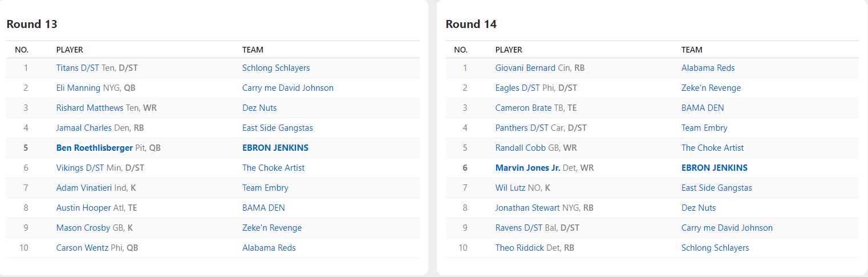868x277 pixels.
Task: Select Alabama Reds team in Round 14
Action: (708, 68)
